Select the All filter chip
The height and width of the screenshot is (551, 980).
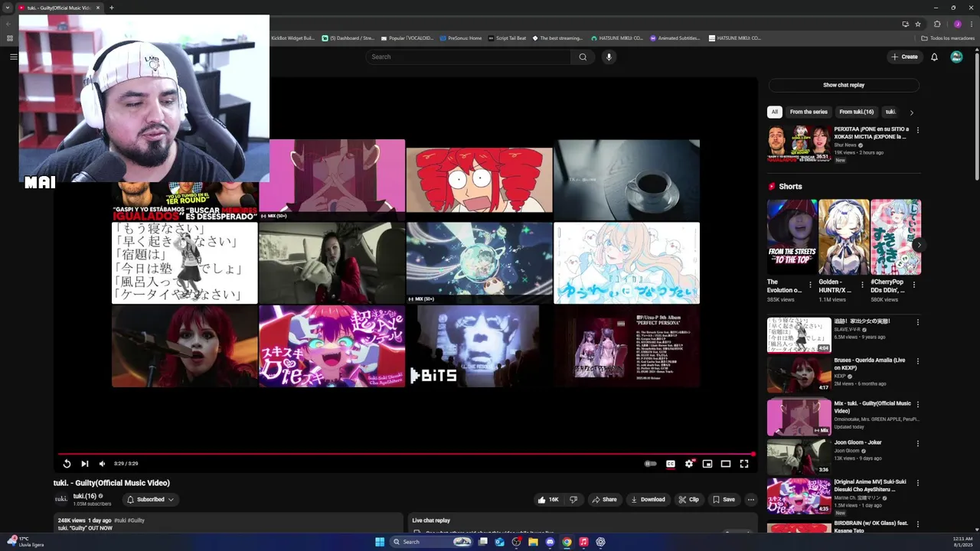(x=774, y=112)
